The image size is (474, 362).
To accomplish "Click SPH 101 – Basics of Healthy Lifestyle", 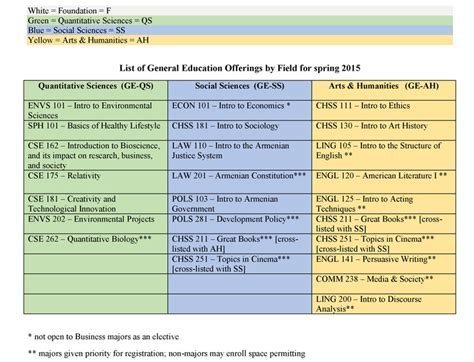I will 96,130.
